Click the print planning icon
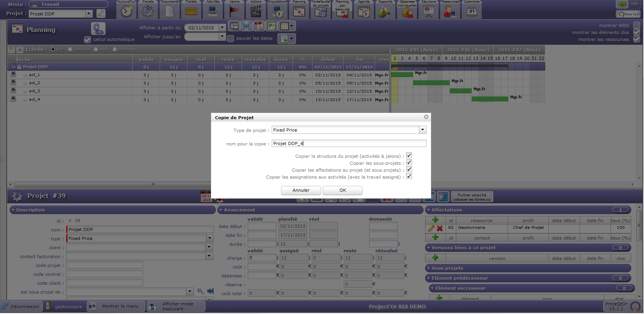The image size is (644, 314). pos(246,26)
